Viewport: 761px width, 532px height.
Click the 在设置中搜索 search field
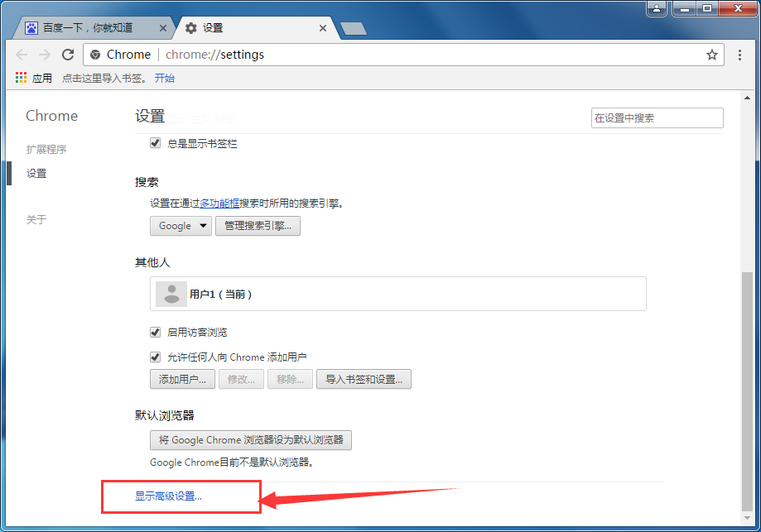657,117
